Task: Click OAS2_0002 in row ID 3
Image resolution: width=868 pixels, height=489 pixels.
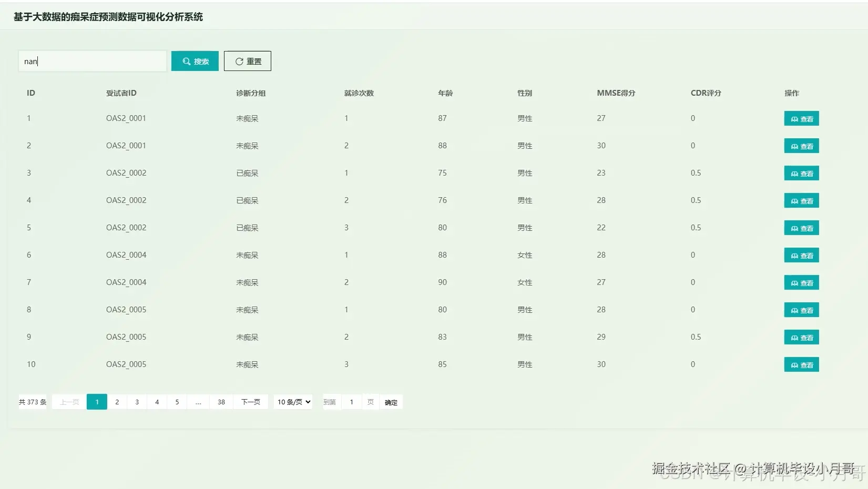Action: coord(126,173)
